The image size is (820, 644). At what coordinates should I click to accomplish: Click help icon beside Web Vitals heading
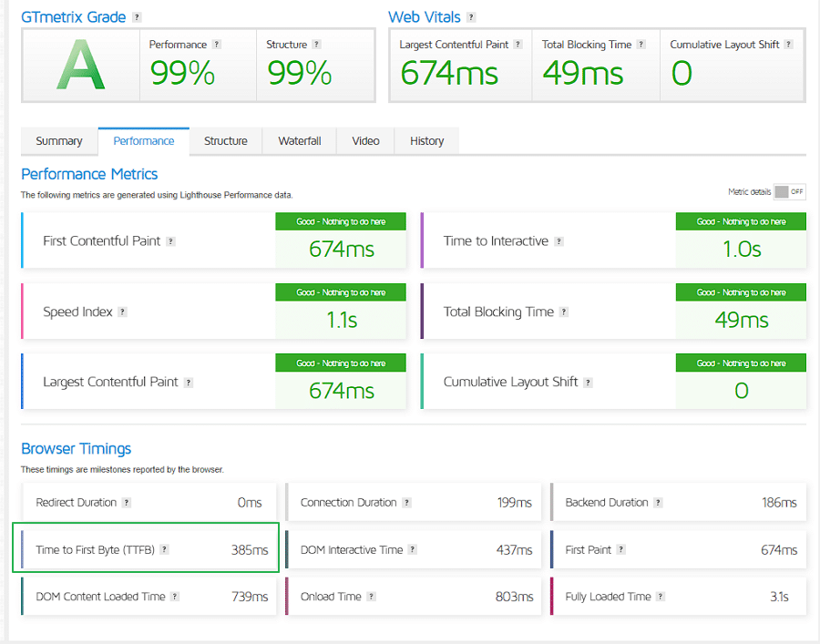click(x=469, y=17)
